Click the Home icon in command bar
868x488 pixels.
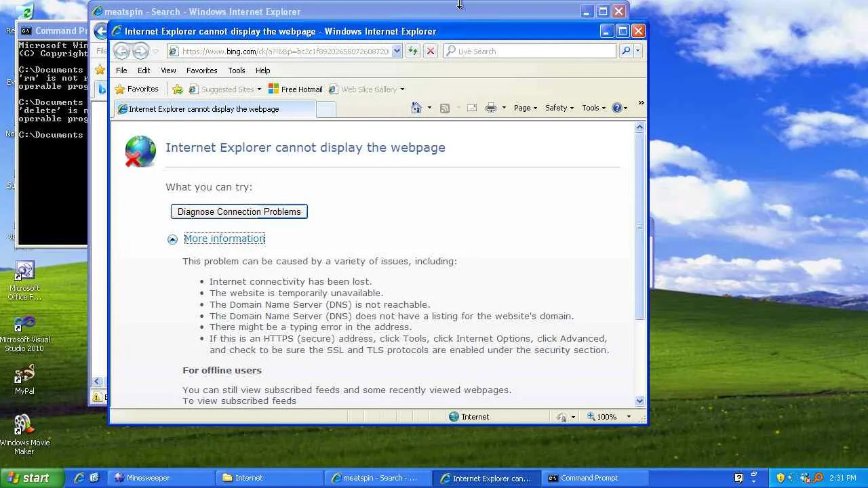coord(416,108)
